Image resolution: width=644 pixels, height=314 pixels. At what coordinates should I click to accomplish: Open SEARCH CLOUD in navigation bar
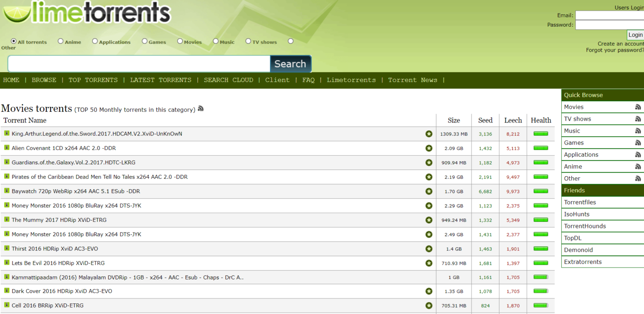tap(229, 80)
